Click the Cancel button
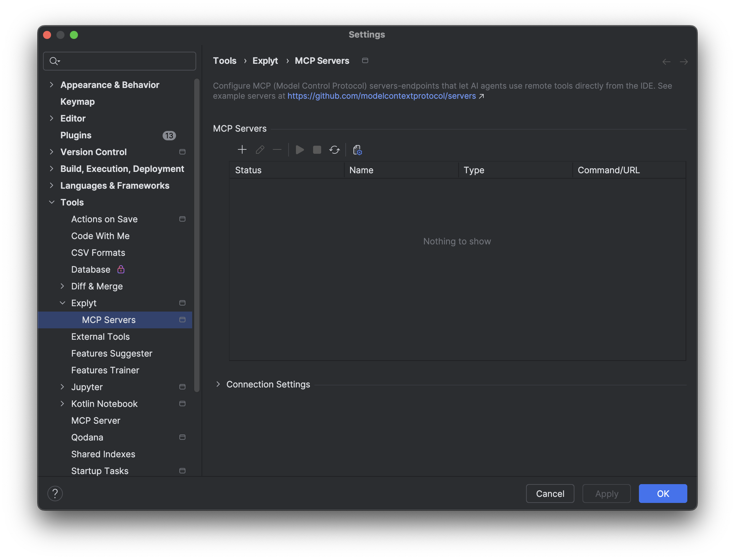 click(x=550, y=494)
